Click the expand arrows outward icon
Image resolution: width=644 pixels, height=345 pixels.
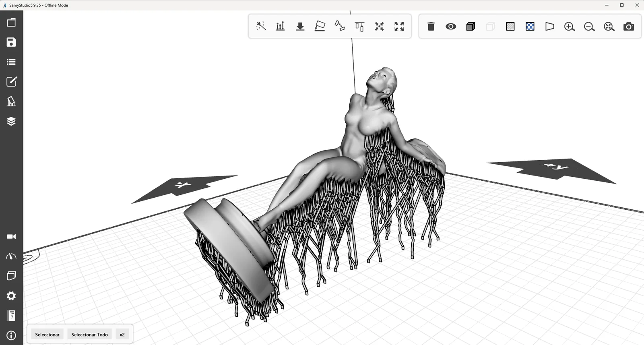[x=399, y=27]
